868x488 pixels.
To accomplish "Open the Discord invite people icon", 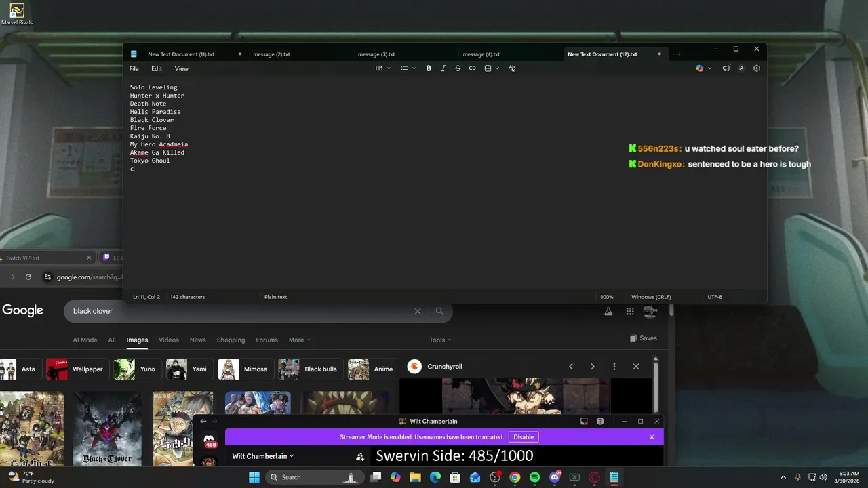I will click(360, 457).
